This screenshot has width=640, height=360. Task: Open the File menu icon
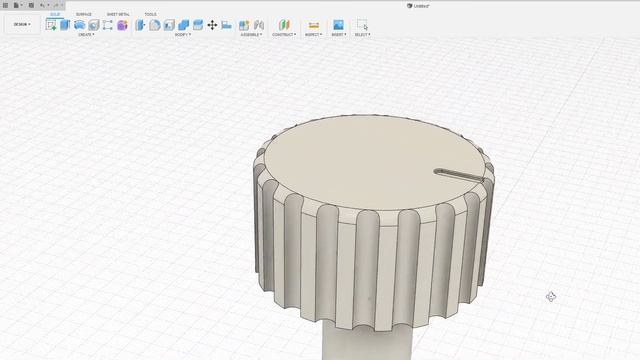pyautogui.click(x=16, y=5)
